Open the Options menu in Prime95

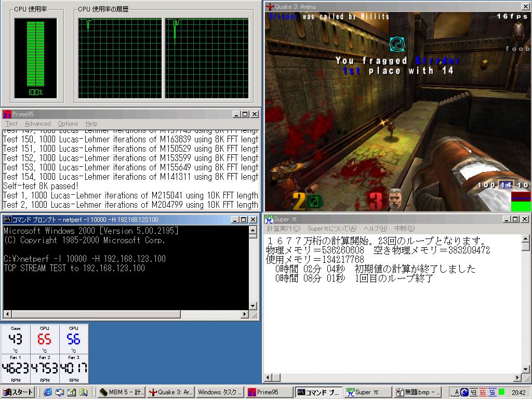68,124
